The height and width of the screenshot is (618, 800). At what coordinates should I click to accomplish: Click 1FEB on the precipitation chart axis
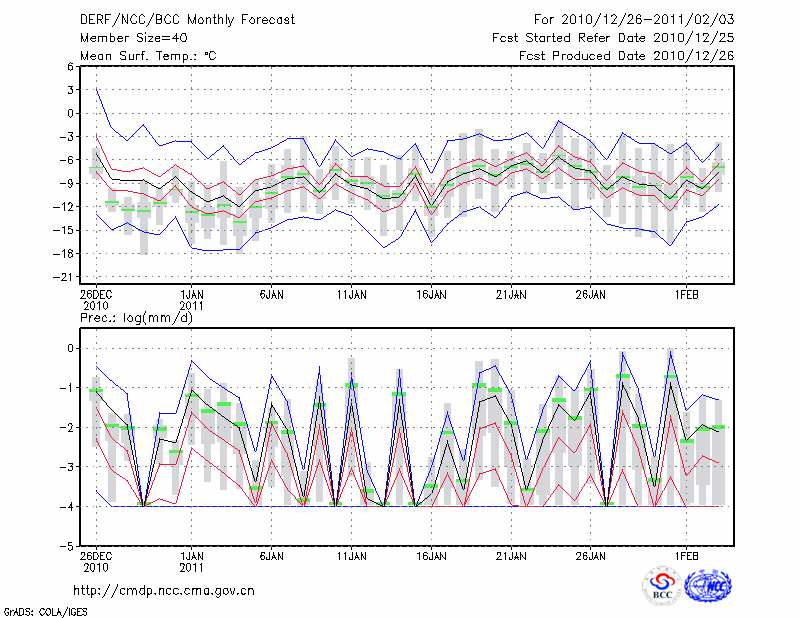pyautogui.click(x=686, y=557)
